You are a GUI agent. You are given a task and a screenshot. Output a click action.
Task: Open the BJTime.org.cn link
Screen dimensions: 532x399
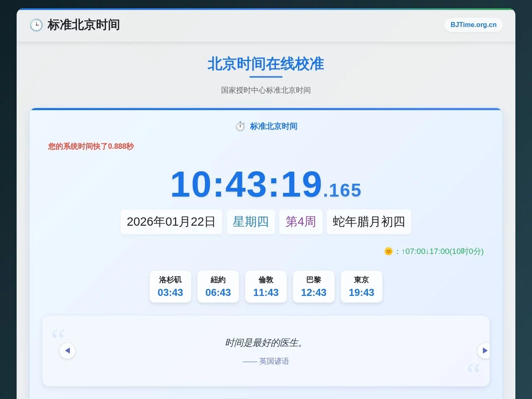(x=473, y=25)
